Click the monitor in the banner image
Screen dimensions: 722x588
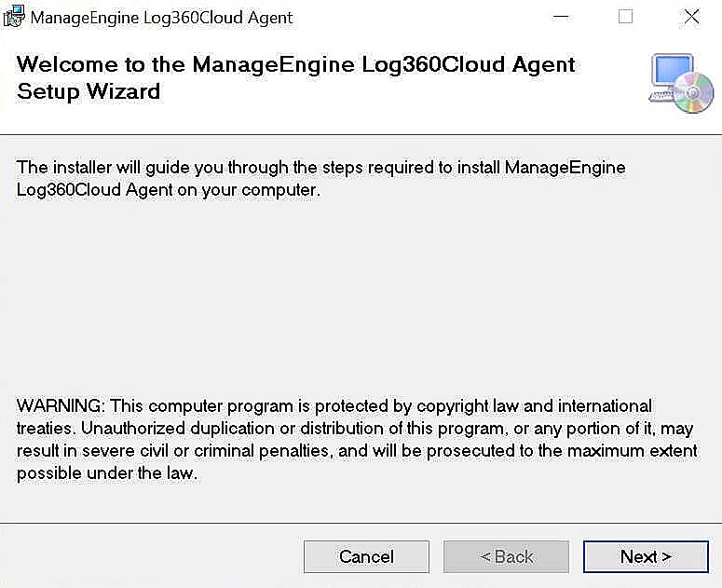(x=671, y=74)
